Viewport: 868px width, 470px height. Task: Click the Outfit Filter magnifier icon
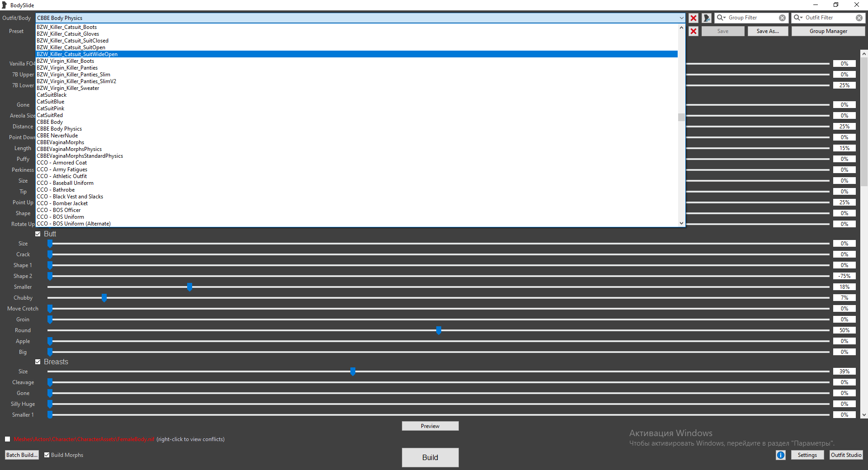coord(797,18)
